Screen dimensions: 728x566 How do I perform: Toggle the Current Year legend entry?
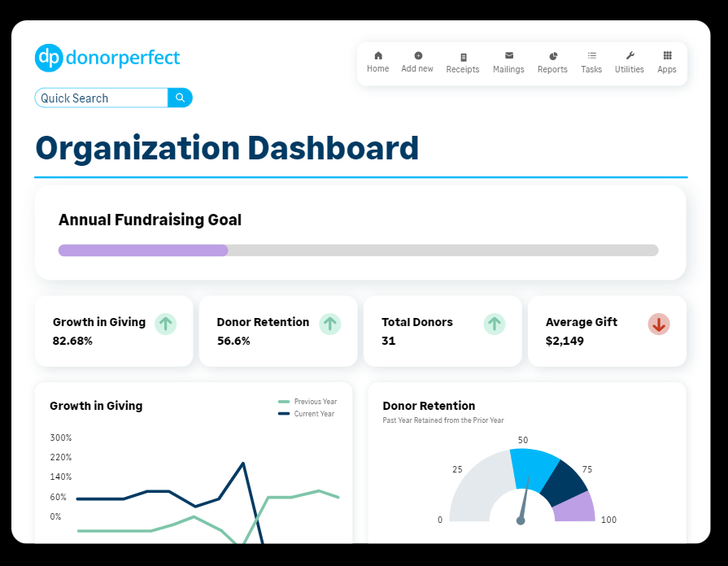[x=307, y=414]
